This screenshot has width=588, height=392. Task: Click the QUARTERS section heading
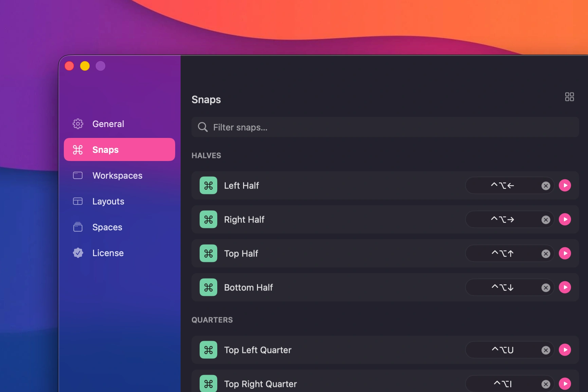[x=212, y=320]
